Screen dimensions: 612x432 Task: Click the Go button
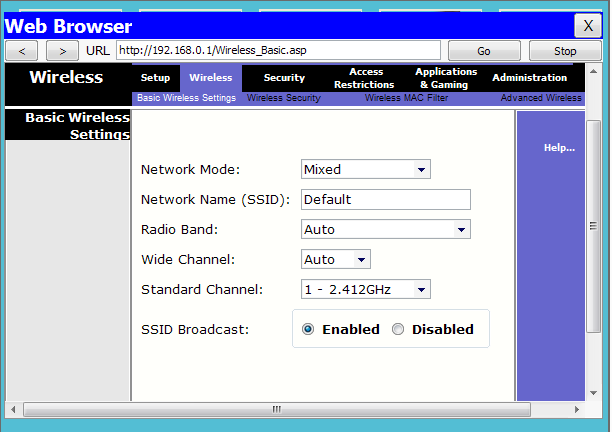[484, 51]
